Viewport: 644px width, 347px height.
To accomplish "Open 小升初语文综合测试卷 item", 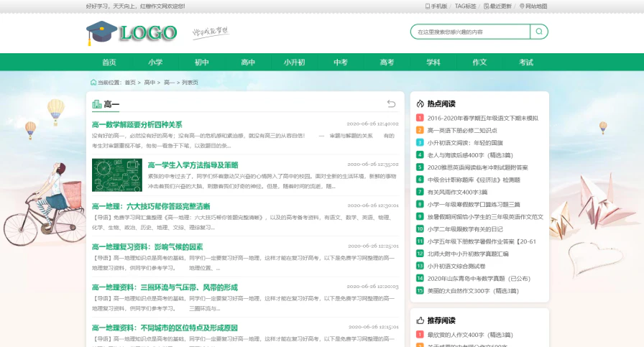I will click(456, 266).
